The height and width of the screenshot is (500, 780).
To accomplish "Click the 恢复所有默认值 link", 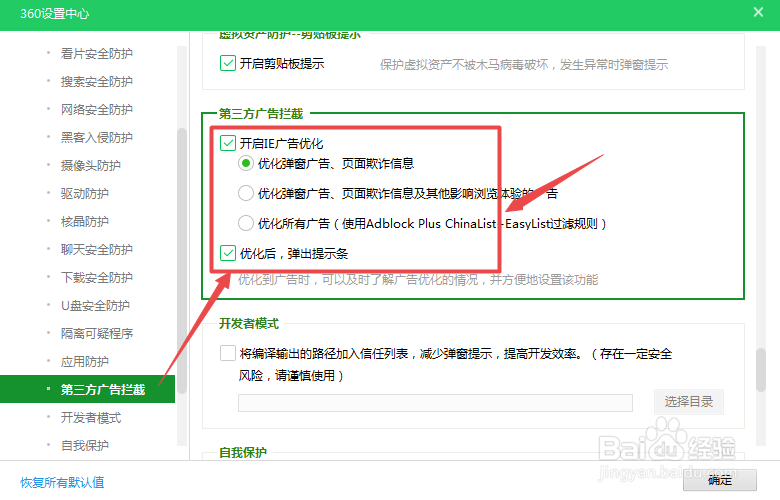I will [62, 482].
